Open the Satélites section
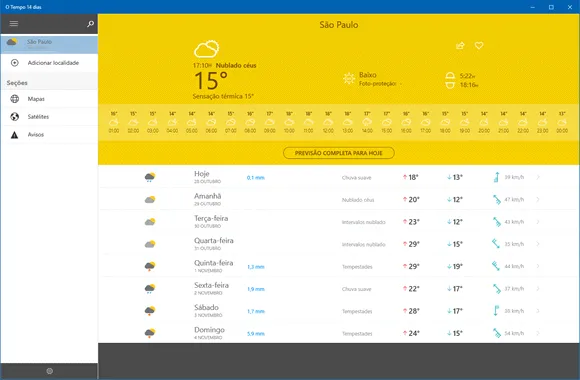The width and height of the screenshot is (580, 380). pos(49,117)
